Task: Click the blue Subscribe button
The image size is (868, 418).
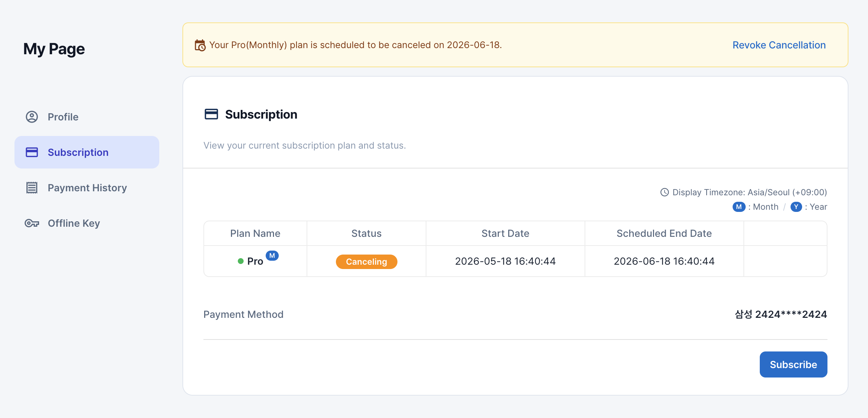Action: [793, 364]
